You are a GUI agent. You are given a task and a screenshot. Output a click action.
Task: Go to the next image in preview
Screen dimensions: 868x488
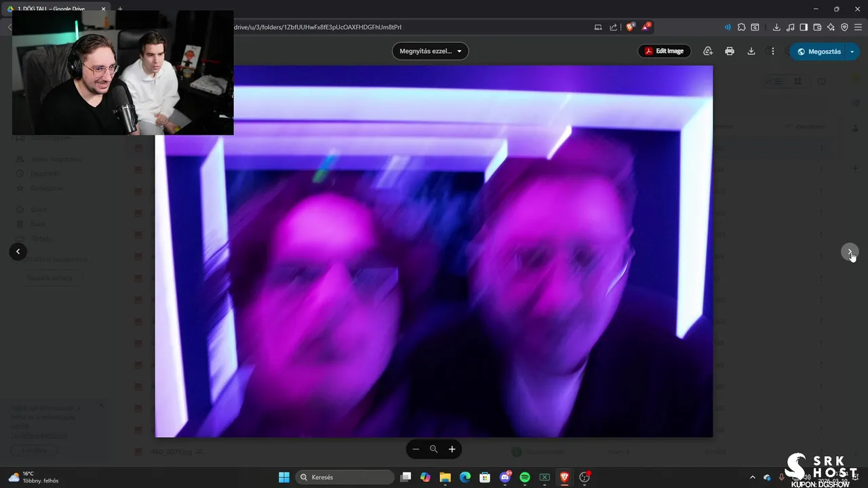(850, 252)
